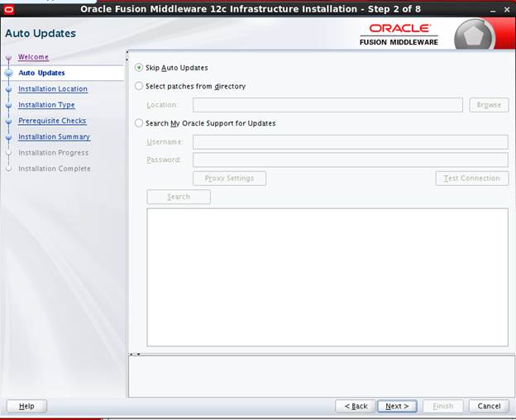Open the Help button

[x=26, y=406]
